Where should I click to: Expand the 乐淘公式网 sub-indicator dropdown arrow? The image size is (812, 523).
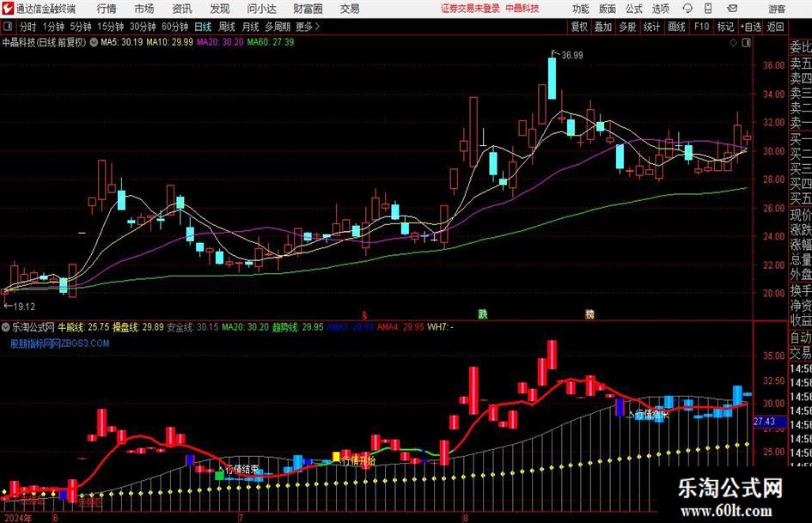coord(6,327)
